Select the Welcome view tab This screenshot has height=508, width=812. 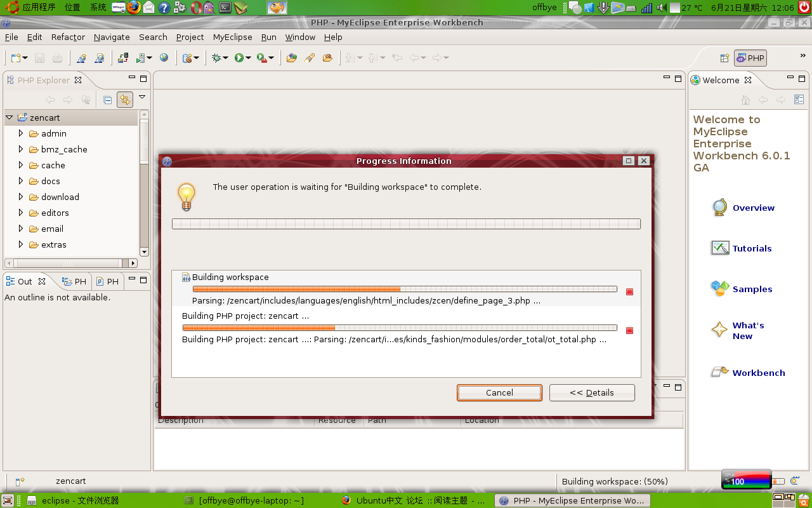coord(721,80)
